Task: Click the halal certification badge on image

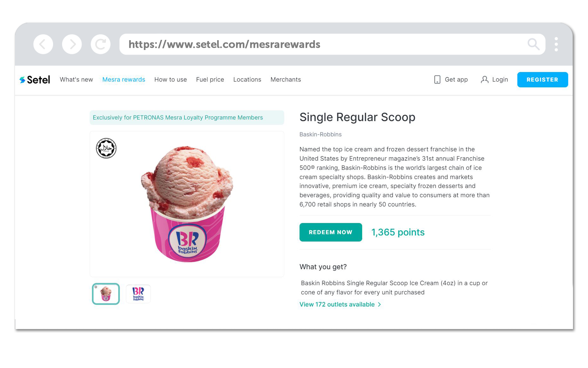Action: (x=106, y=148)
